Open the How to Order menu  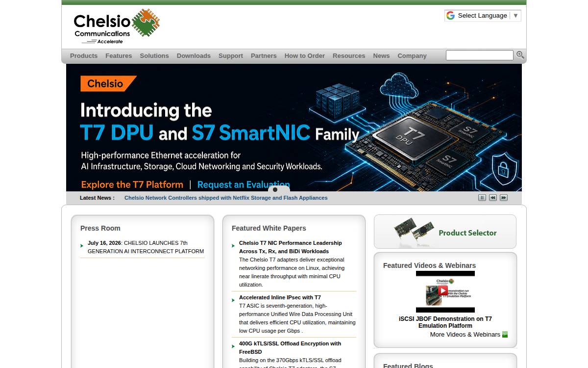305,56
